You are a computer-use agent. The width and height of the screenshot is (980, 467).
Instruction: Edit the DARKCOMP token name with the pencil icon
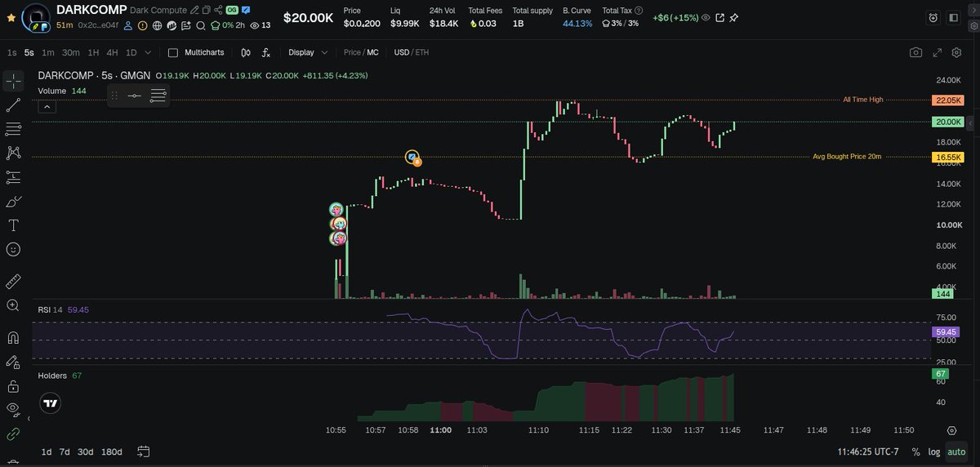pos(194,11)
